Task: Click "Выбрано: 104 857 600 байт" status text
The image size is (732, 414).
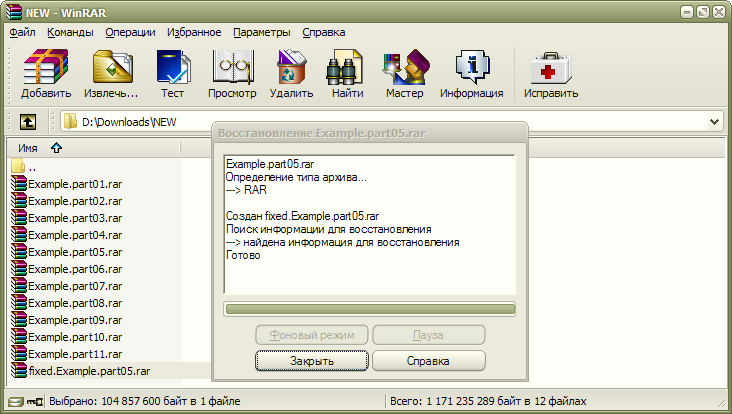Action: [x=118, y=401]
